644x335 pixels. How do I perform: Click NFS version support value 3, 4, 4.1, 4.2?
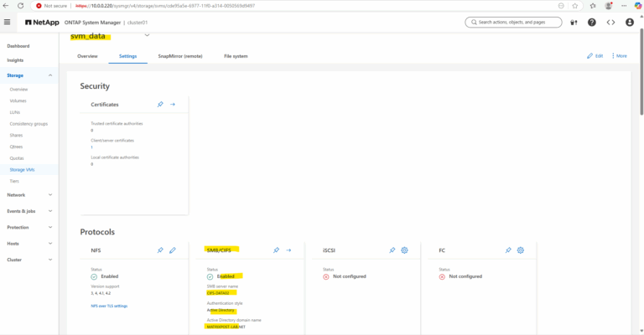click(101, 293)
